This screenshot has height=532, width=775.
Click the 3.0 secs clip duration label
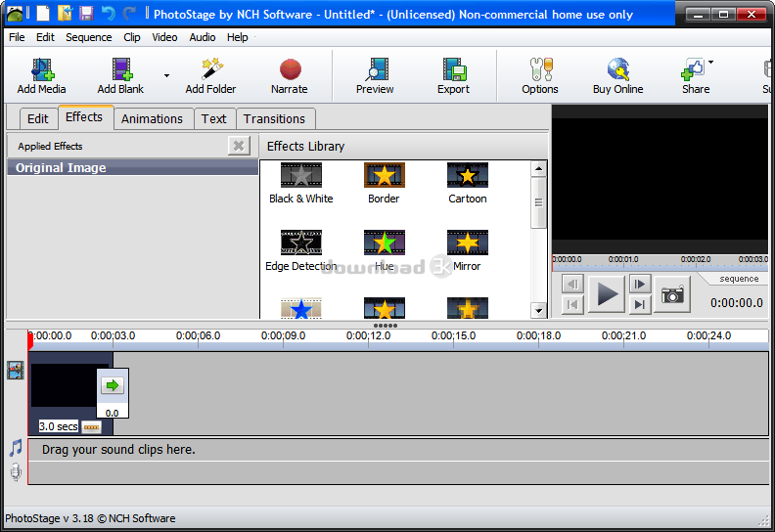point(59,426)
